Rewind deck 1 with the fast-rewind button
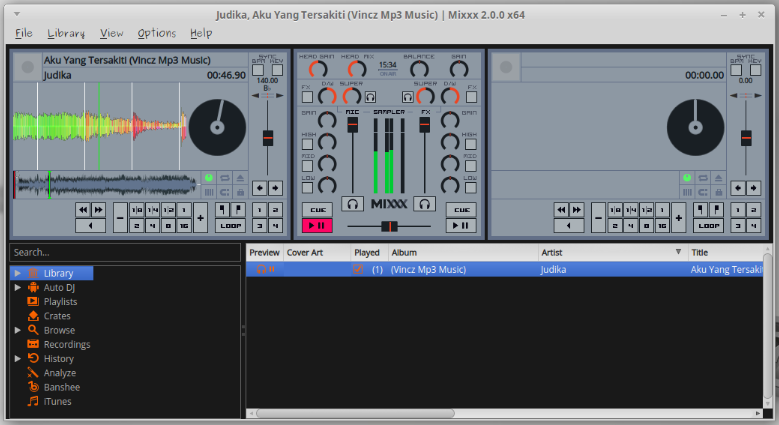779x425 pixels. coord(83,210)
